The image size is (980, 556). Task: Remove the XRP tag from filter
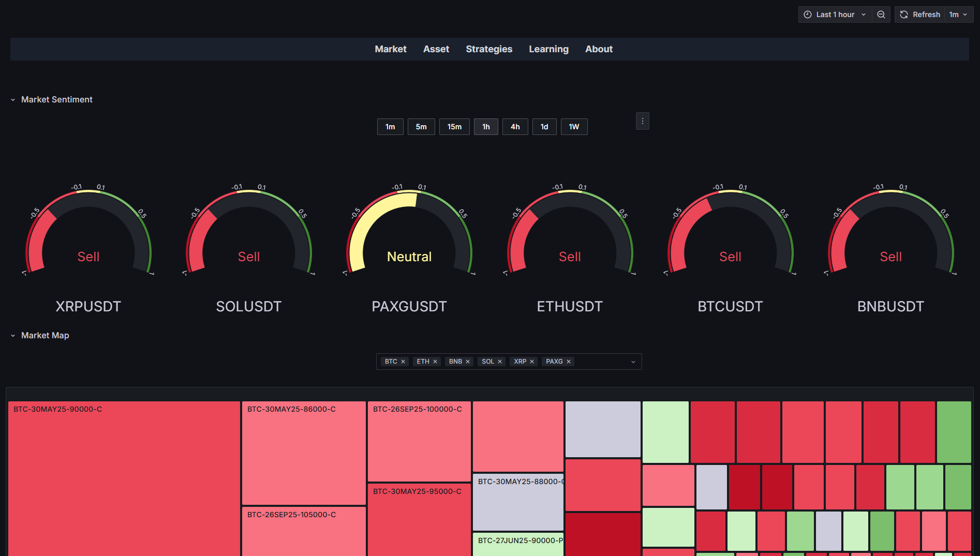[532, 362]
